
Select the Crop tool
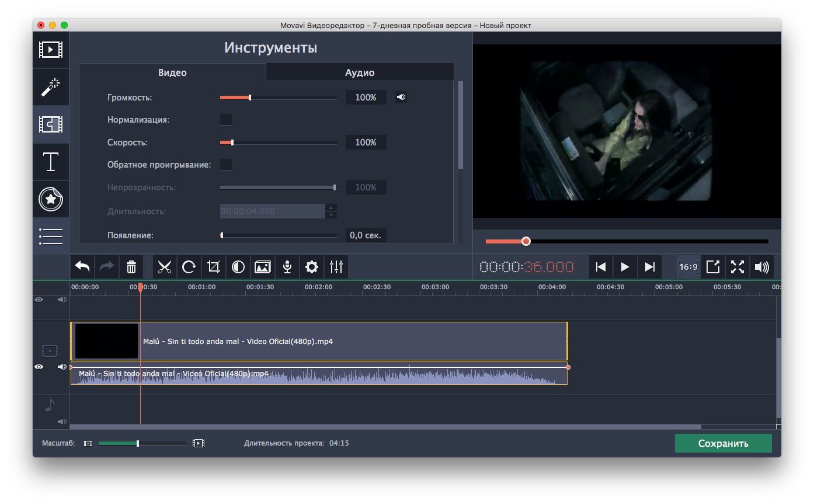click(214, 267)
